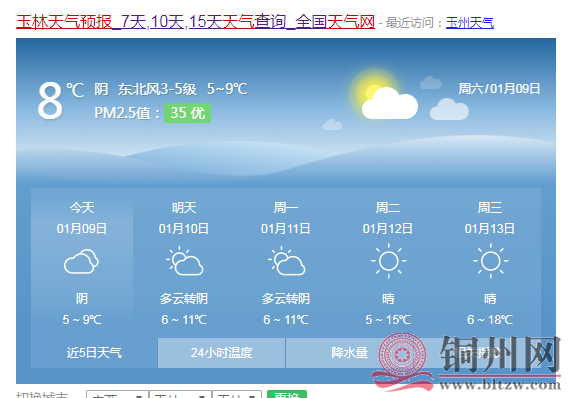This screenshot has width=574, height=398.
Task: Click tomorrow's partly cloudy icon
Action: click(184, 261)
